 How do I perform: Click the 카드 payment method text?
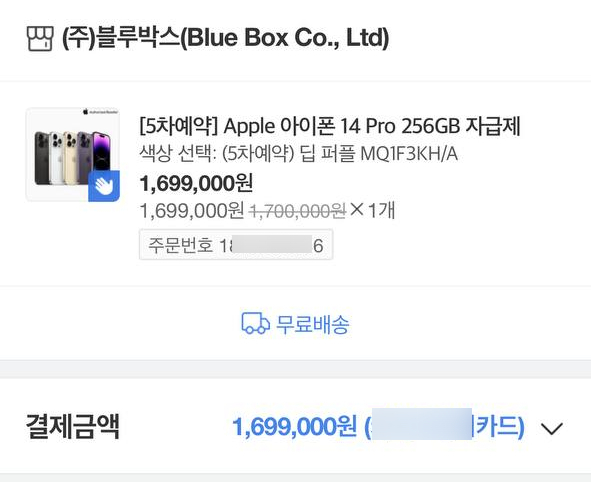(x=498, y=427)
